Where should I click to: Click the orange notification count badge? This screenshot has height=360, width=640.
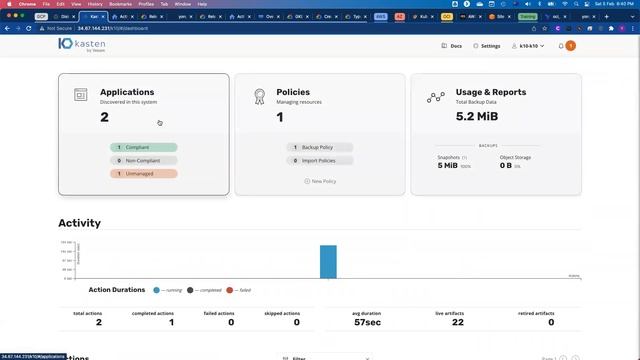[x=571, y=46]
